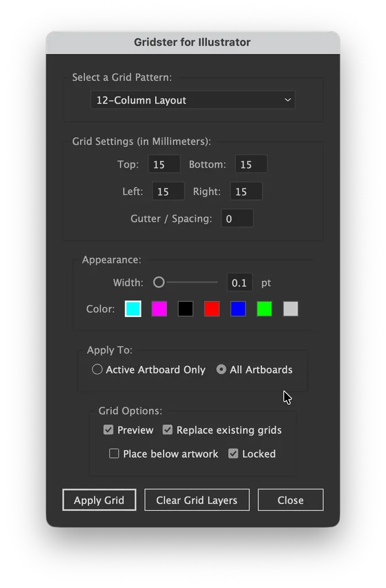
Task: Toggle the Preview checkbox
Action: pyautogui.click(x=108, y=430)
